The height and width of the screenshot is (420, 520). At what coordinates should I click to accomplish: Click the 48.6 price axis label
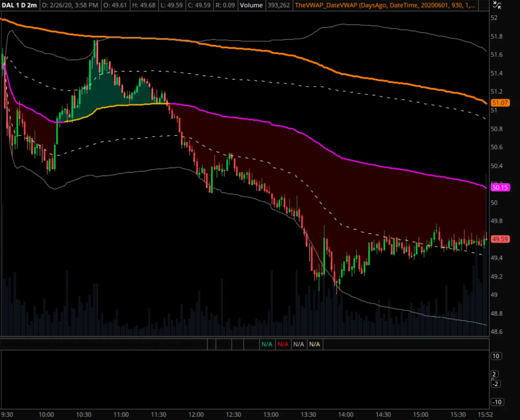click(497, 332)
